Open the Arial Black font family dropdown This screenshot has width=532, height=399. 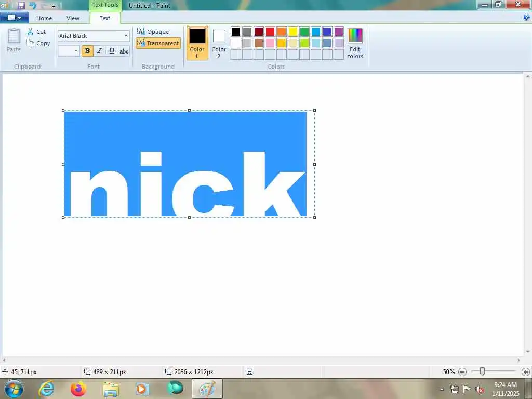click(x=126, y=36)
